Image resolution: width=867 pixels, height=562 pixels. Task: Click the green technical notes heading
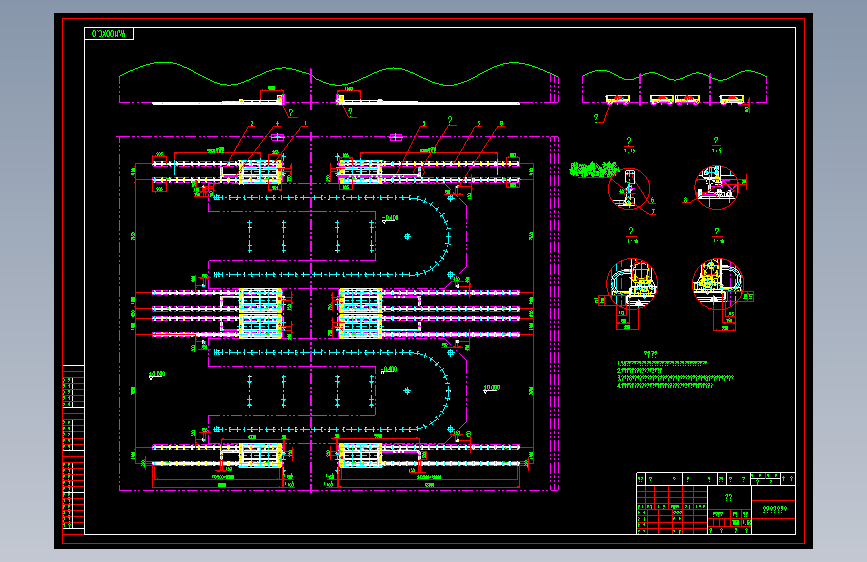click(x=651, y=354)
